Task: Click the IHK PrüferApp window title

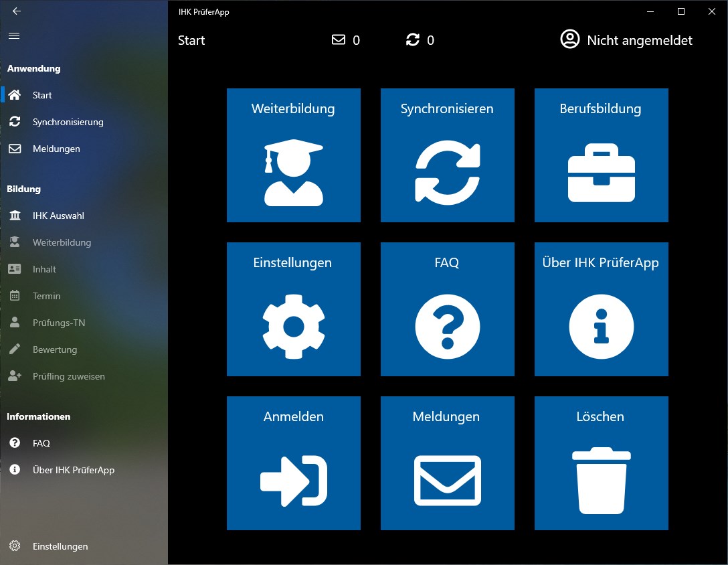Action: pyautogui.click(x=204, y=12)
